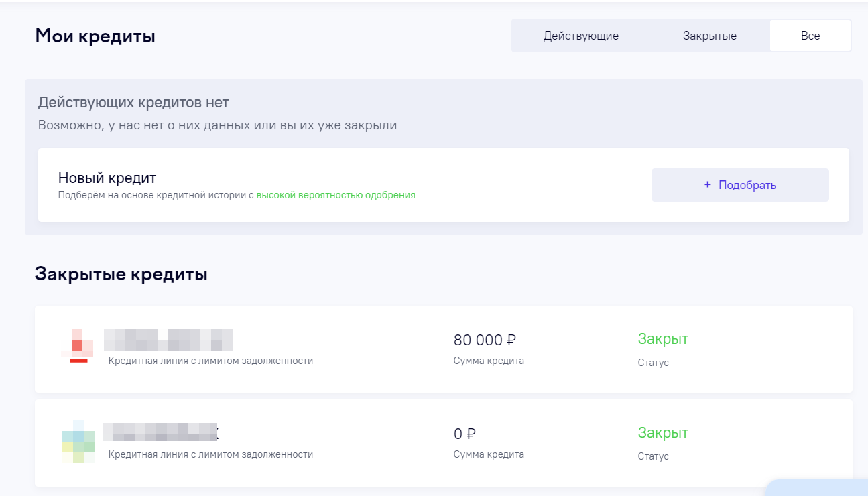
Task: Click the + Подобрать button
Action: pos(740,185)
